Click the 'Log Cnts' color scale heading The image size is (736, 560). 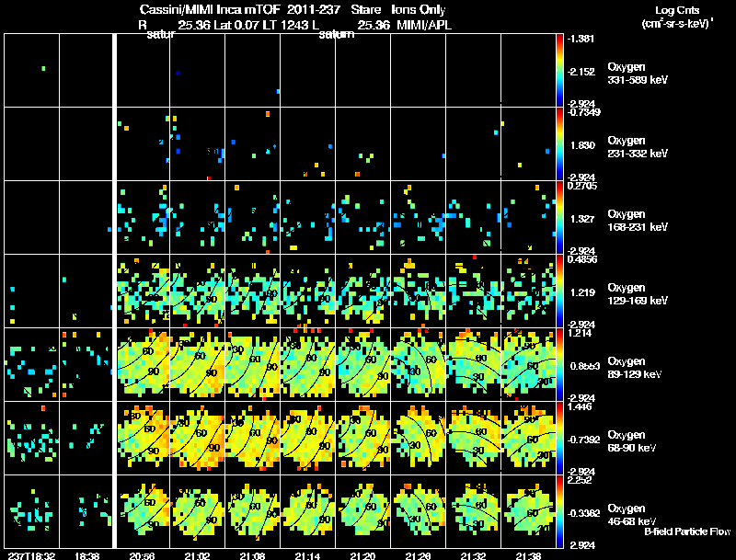tap(677, 10)
